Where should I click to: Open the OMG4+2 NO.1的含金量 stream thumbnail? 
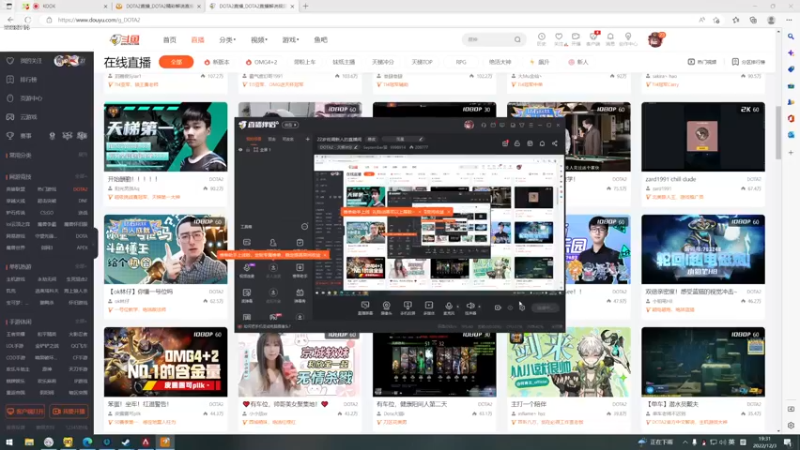tap(165, 362)
